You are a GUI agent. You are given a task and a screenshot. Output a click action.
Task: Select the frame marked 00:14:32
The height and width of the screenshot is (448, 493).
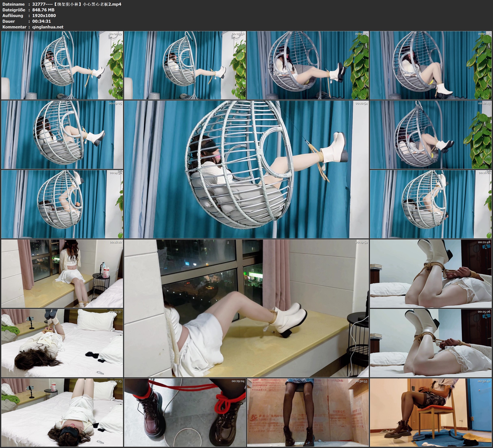click(x=62, y=204)
